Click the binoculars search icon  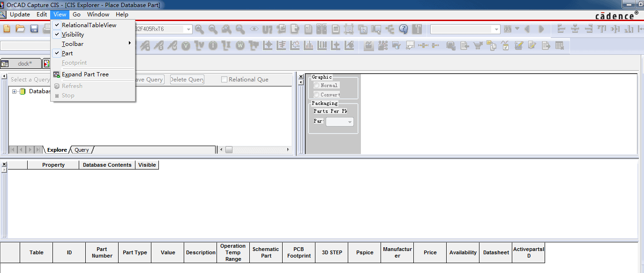pos(507,29)
